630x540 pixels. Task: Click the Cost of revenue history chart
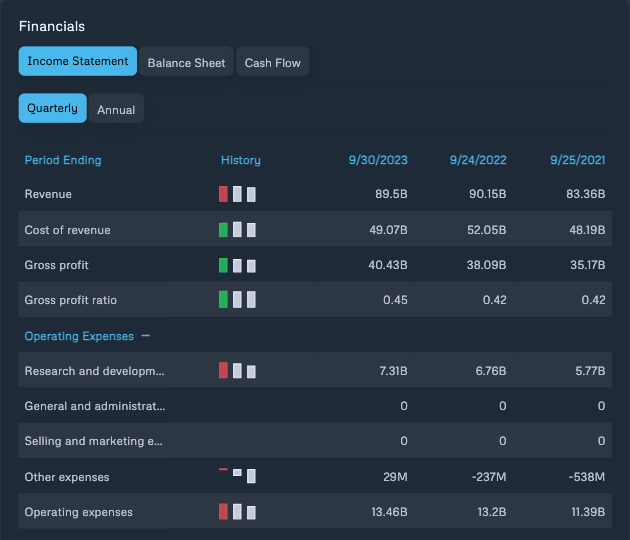click(x=237, y=230)
